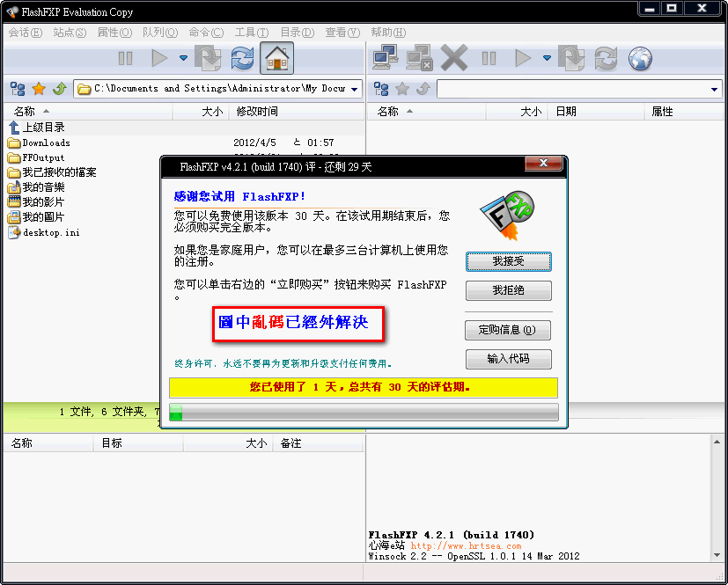Click the left pane up-folder arrow icon

point(60,89)
